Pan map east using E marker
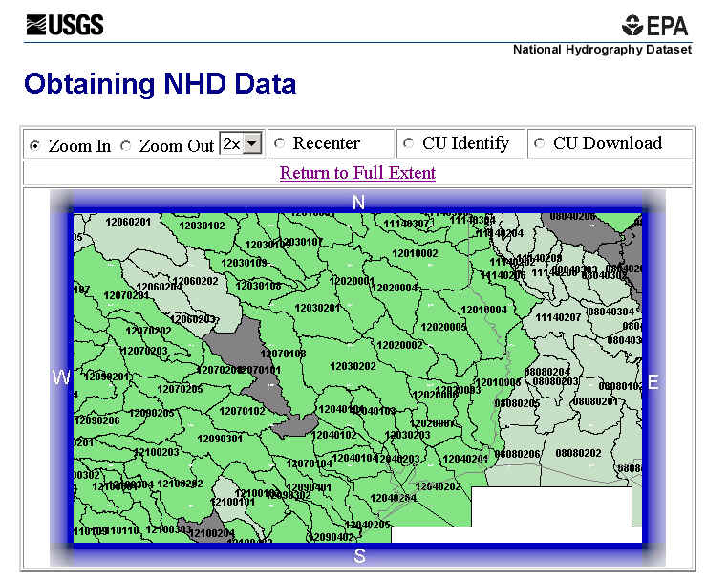Image resolution: width=728 pixels, height=581 pixels. (653, 380)
